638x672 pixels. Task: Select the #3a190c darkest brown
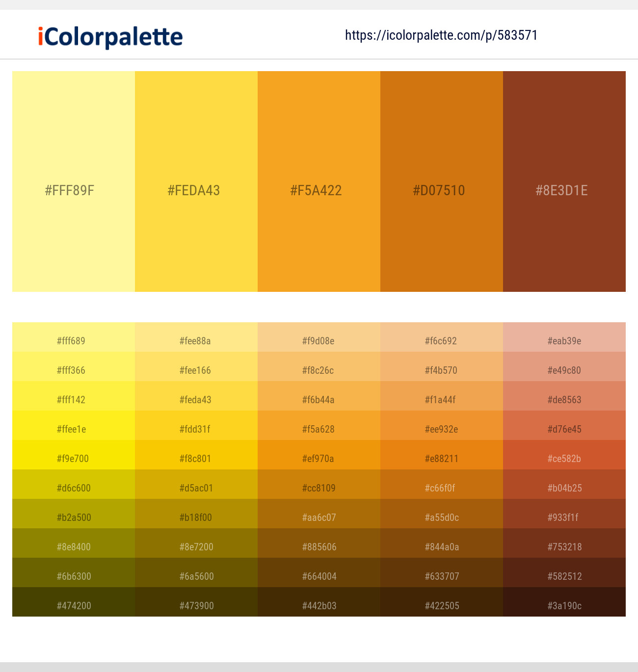coord(563,605)
